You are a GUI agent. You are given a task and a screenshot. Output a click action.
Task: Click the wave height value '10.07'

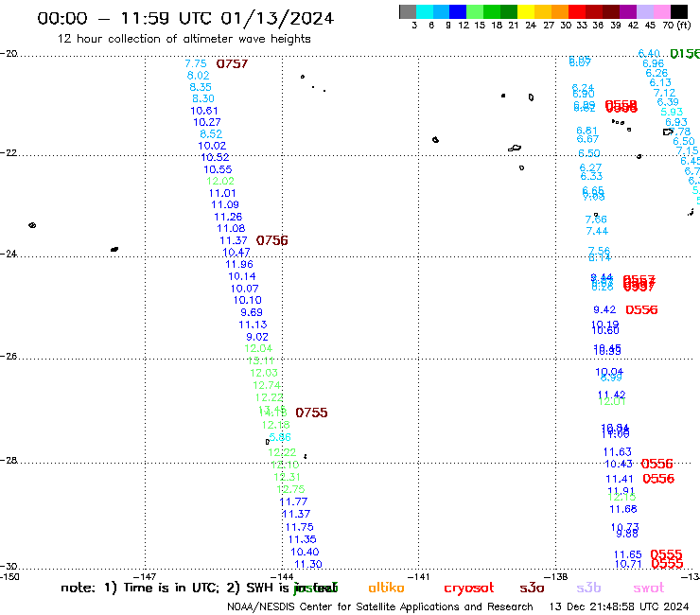click(x=245, y=289)
